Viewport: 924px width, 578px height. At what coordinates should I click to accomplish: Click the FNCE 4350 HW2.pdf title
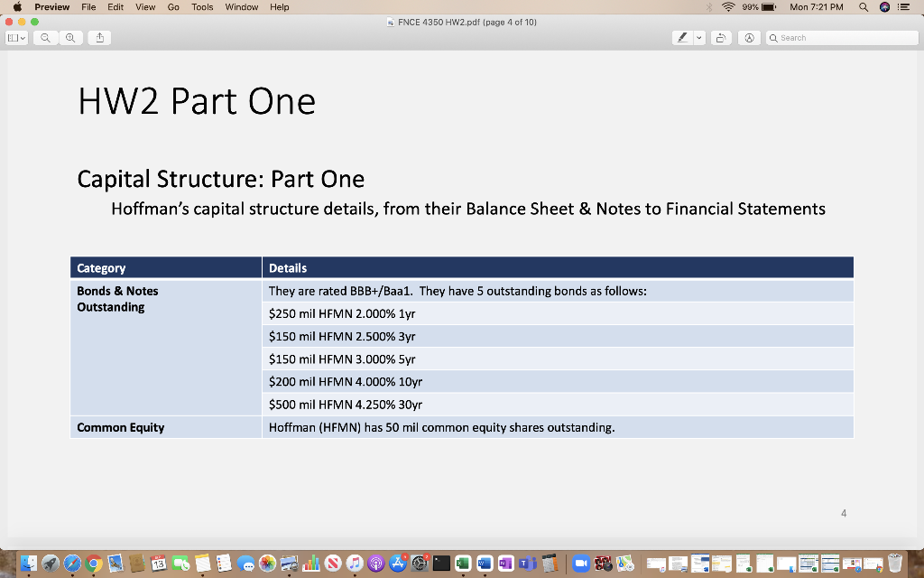coord(461,21)
